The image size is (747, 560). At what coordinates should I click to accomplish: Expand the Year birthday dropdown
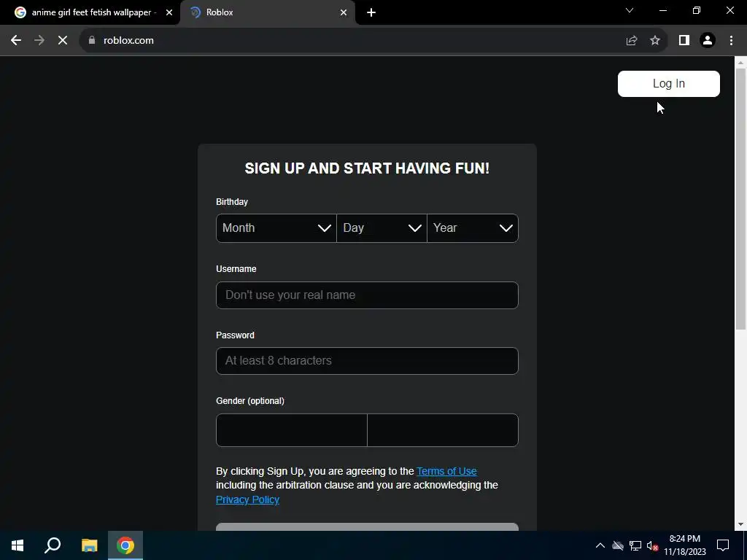tap(473, 228)
